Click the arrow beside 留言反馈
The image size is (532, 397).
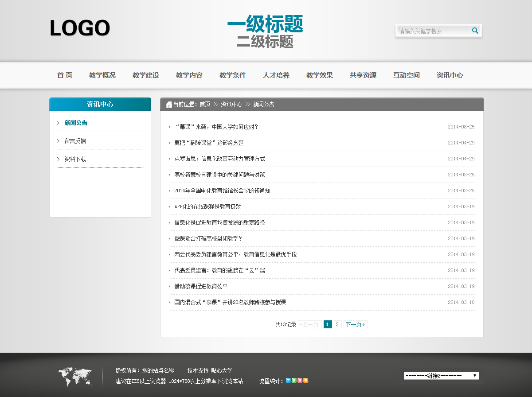tap(58, 141)
